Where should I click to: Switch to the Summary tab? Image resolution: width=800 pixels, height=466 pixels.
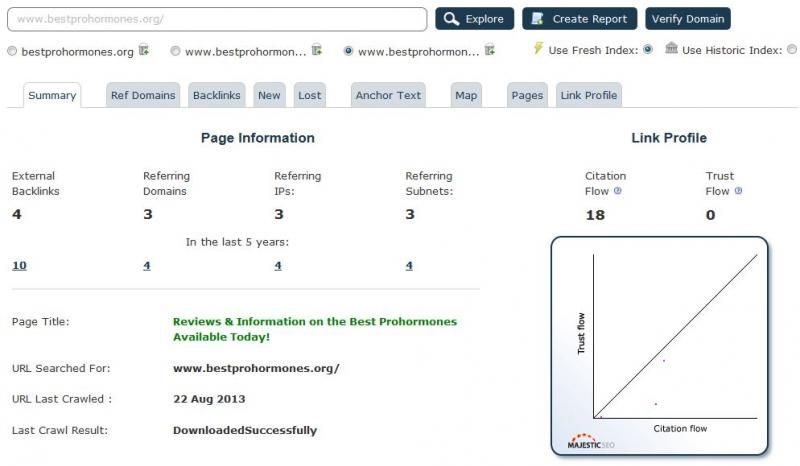pos(52,95)
